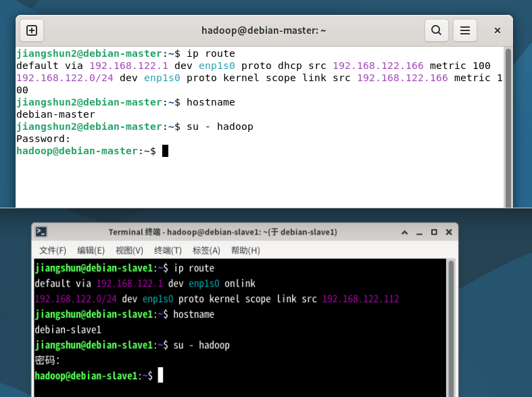Viewport: 532px width, 397px height.
Task: Show the 帮助(H) menu
Action: tap(245, 250)
